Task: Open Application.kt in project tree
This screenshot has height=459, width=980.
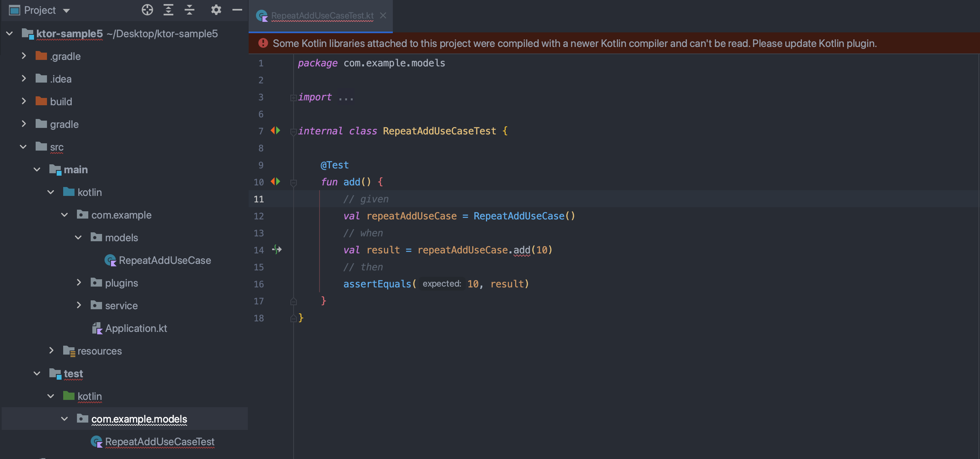Action: [x=136, y=328]
